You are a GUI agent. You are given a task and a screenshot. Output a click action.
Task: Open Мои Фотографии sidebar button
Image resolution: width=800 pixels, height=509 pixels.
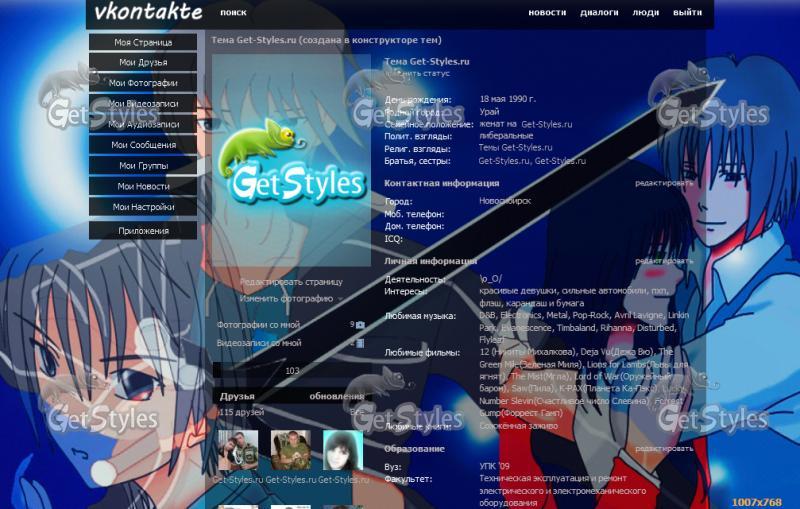click(143, 83)
